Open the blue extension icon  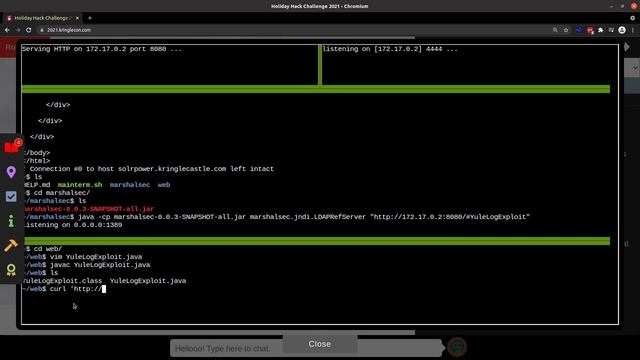point(579,30)
